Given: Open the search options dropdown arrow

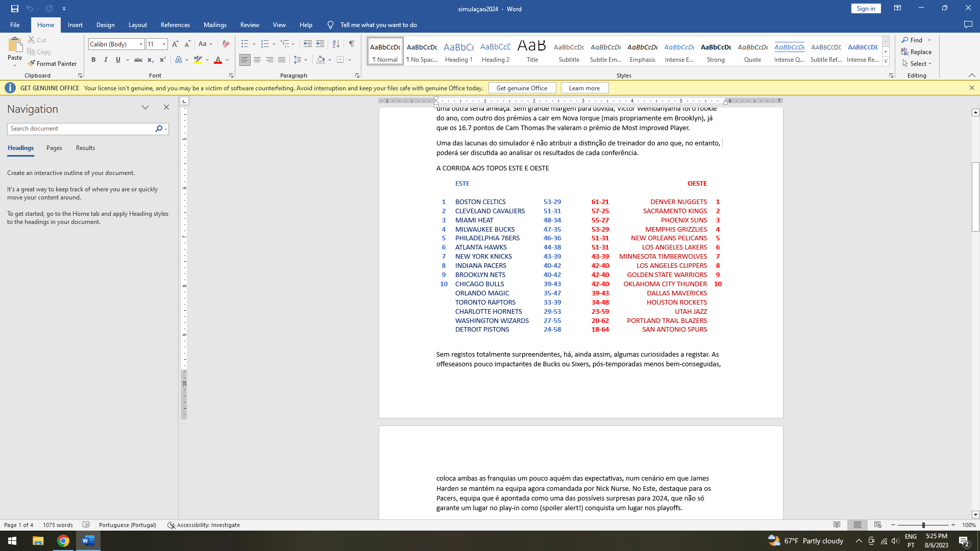Looking at the screenshot, I should tap(166, 129).
